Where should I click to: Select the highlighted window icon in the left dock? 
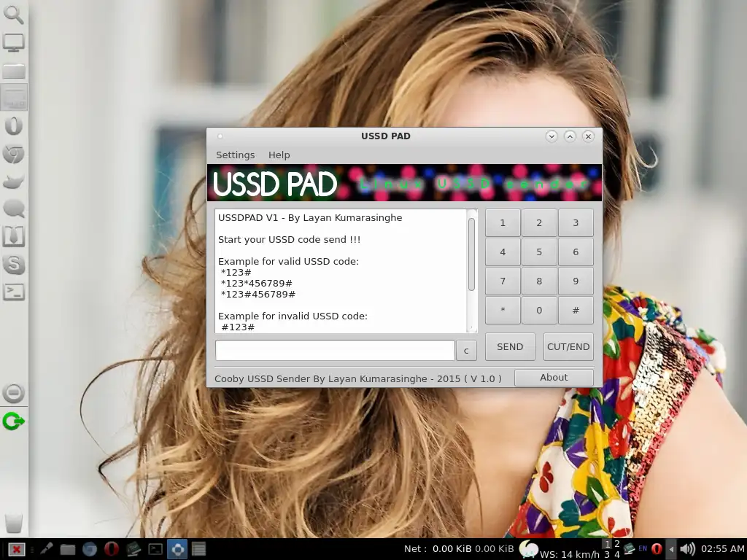pos(14,98)
